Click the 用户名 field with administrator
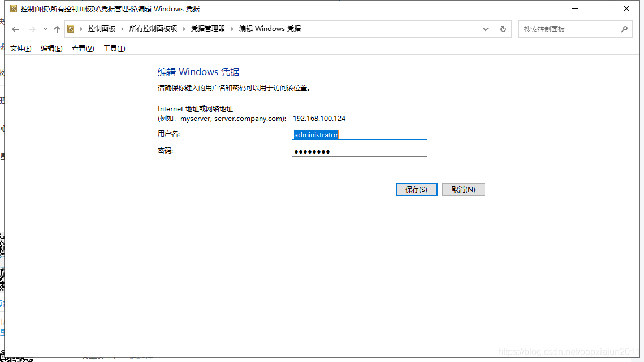 coord(360,134)
